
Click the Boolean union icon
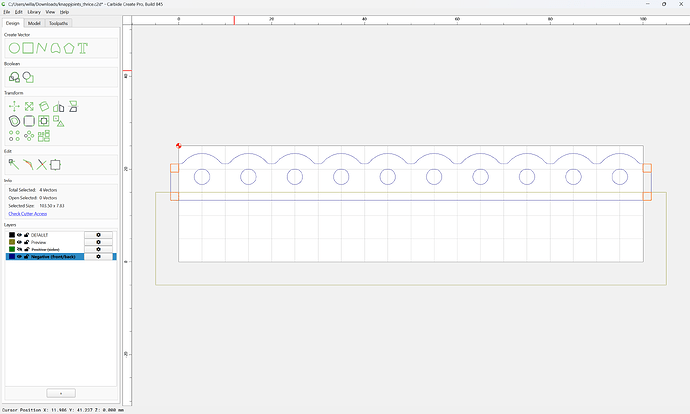tap(14, 77)
